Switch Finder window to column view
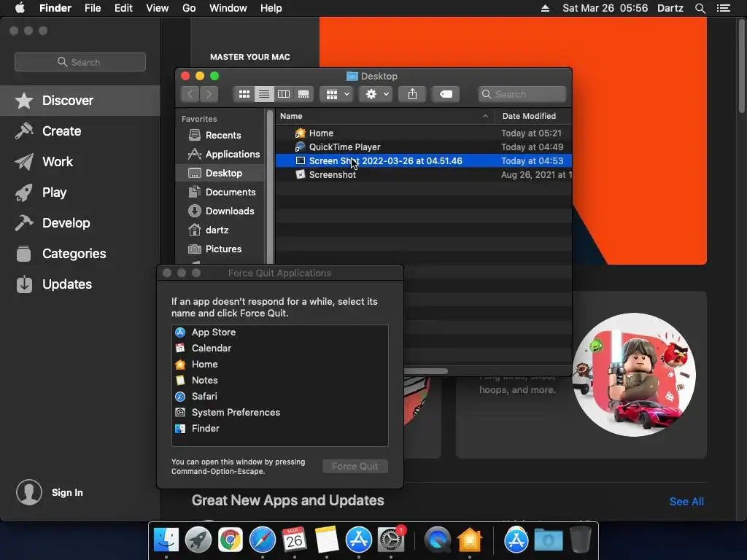Screen dimensions: 747x560 284,94
